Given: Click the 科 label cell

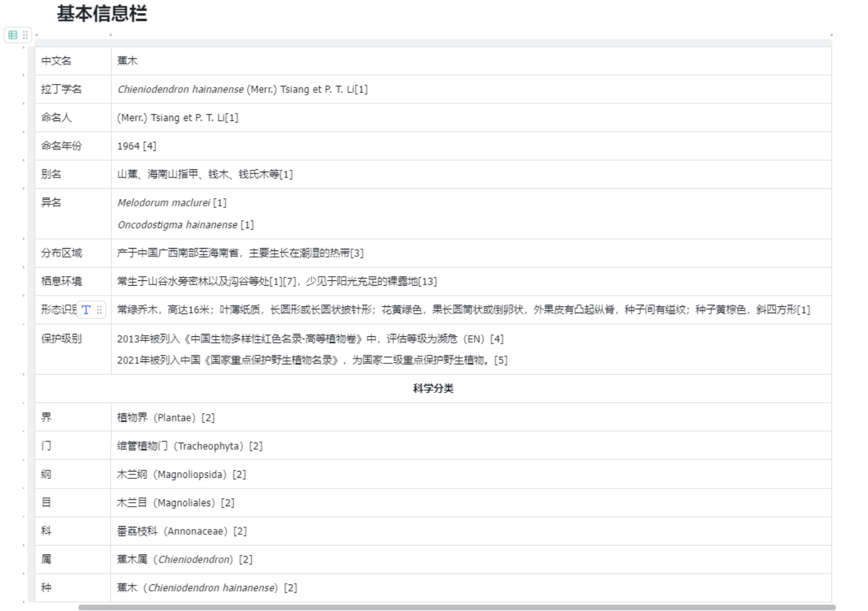Looking at the screenshot, I should pyautogui.click(x=73, y=531).
